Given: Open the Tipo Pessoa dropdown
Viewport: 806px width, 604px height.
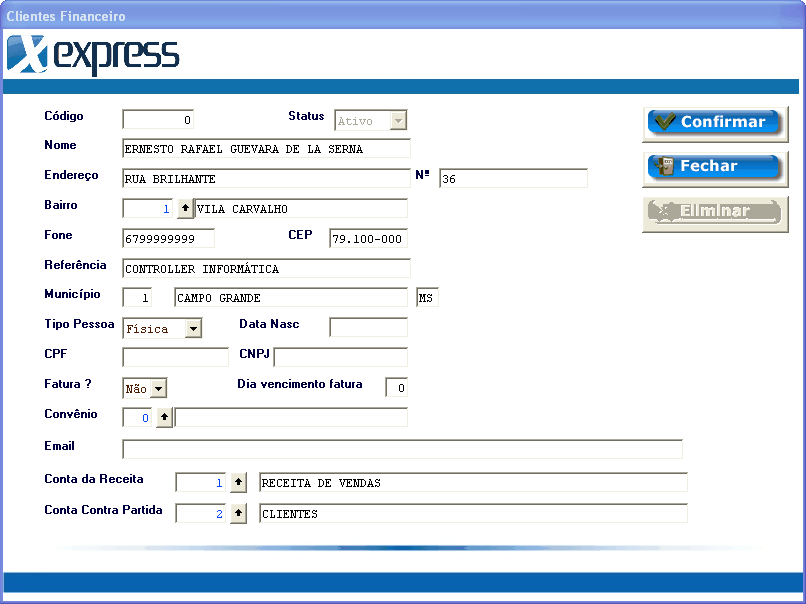Looking at the screenshot, I should tap(192, 327).
